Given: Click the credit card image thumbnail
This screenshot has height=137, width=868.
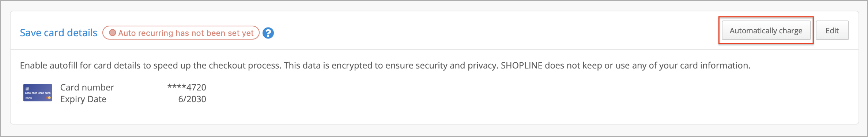Looking at the screenshot, I should pyautogui.click(x=38, y=93).
